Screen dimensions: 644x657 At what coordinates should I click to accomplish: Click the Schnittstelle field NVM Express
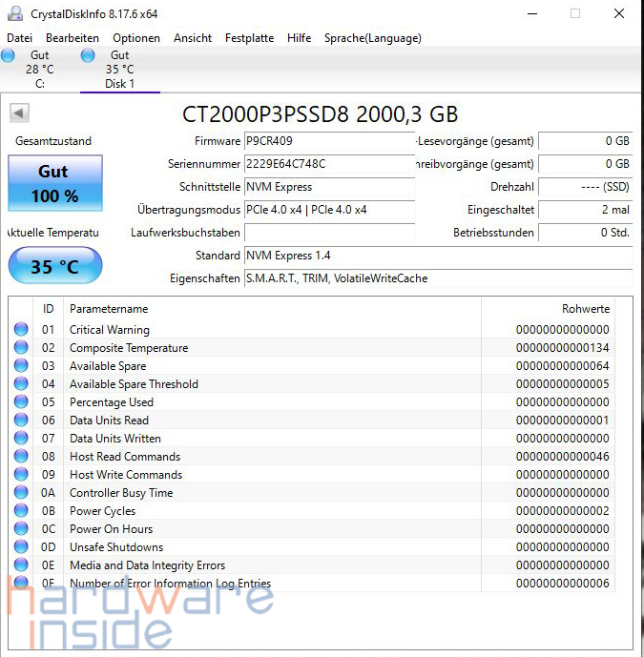[x=329, y=187]
